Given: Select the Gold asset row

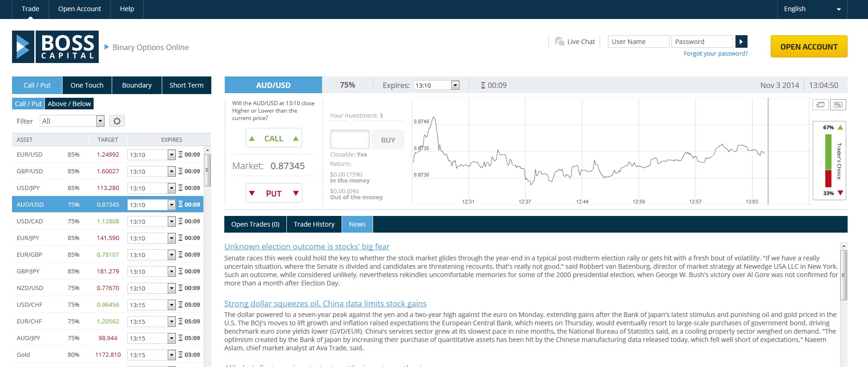Looking at the screenshot, I should pos(108,354).
